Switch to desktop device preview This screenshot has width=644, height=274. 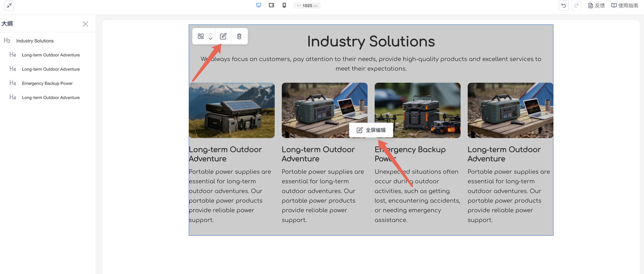point(259,6)
